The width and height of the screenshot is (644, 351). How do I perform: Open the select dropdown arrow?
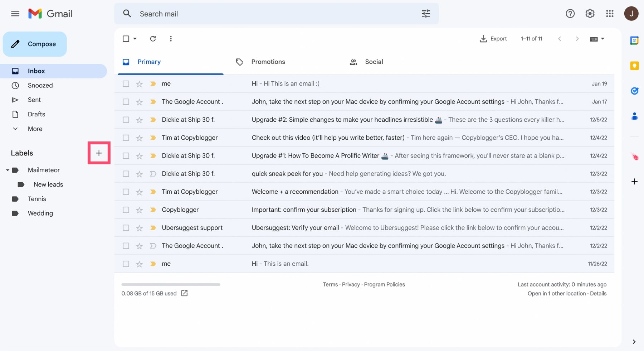click(x=135, y=39)
